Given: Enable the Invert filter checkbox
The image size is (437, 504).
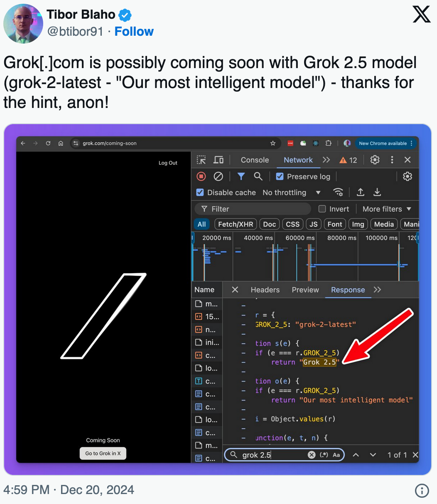Looking at the screenshot, I should click(322, 209).
